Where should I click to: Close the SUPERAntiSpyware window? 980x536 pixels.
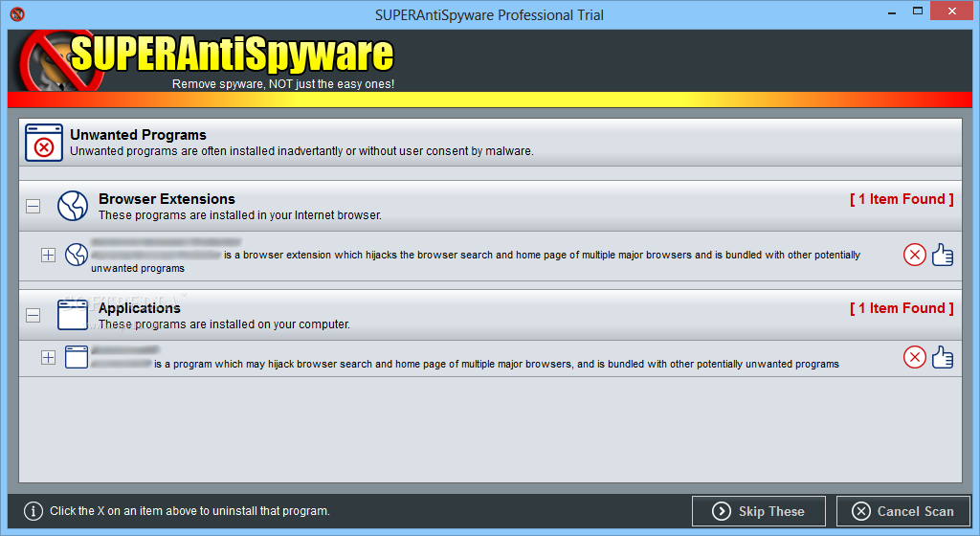tap(952, 11)
